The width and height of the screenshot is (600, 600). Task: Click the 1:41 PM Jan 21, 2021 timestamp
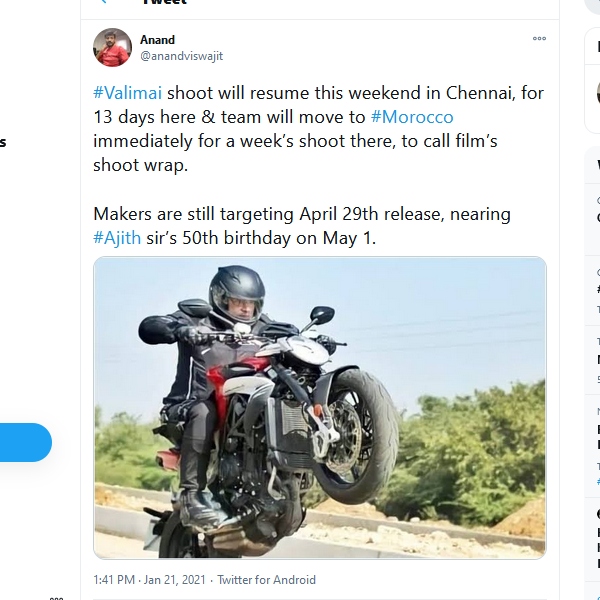pyautogui.click(x=150, y=580)
